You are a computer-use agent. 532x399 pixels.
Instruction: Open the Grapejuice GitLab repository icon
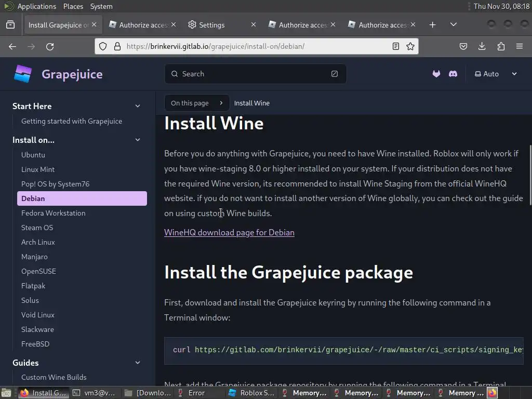click(436, 74)
